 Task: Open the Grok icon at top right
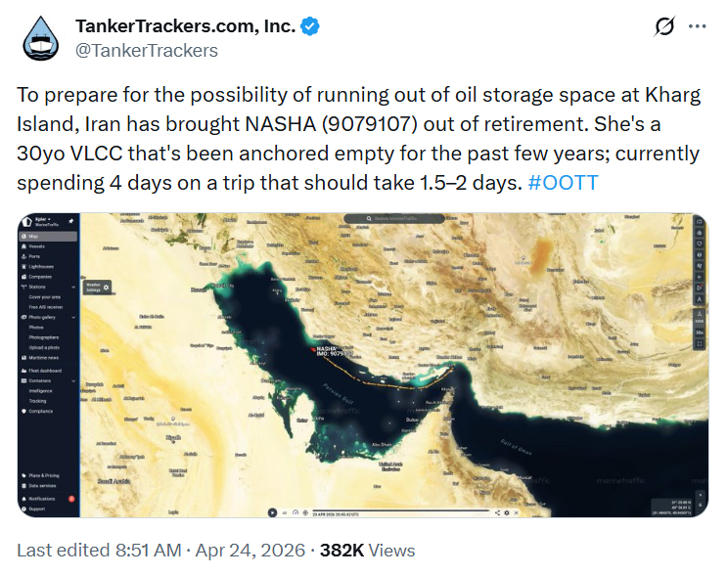(663, 27)
